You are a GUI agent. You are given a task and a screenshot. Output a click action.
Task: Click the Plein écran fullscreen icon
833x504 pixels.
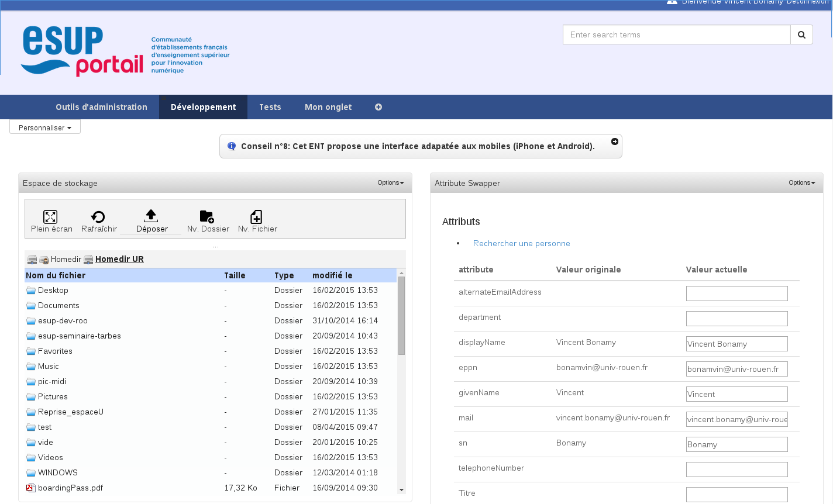(51, 217)
